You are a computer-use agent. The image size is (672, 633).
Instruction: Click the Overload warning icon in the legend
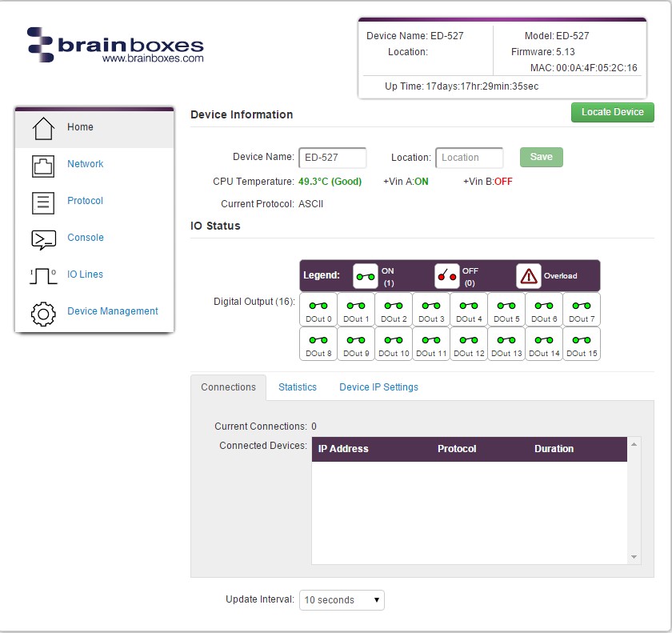point(527,274)
